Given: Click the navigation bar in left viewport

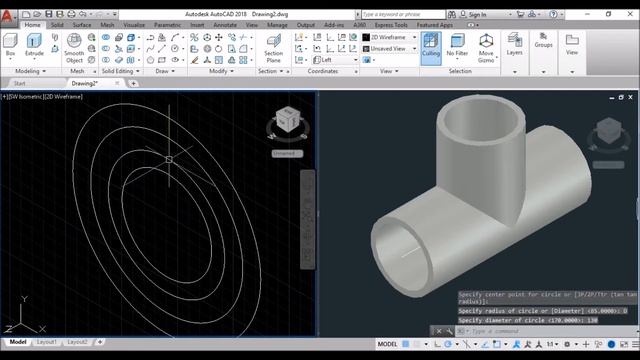Looking at the screenshot, I should (307, 220).
